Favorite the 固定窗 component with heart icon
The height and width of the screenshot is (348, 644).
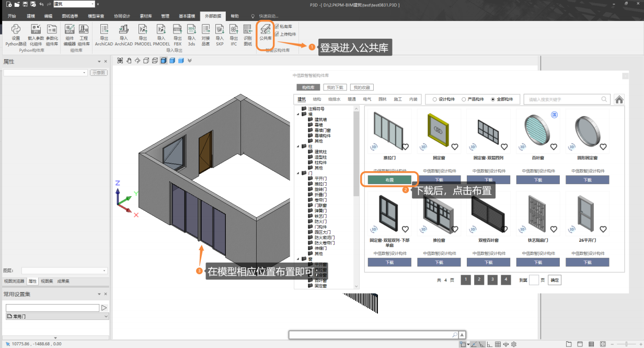(x=455, y=147)
